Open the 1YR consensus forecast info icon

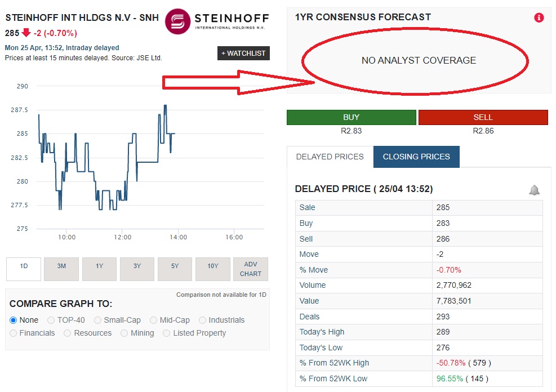coord(539,17)
